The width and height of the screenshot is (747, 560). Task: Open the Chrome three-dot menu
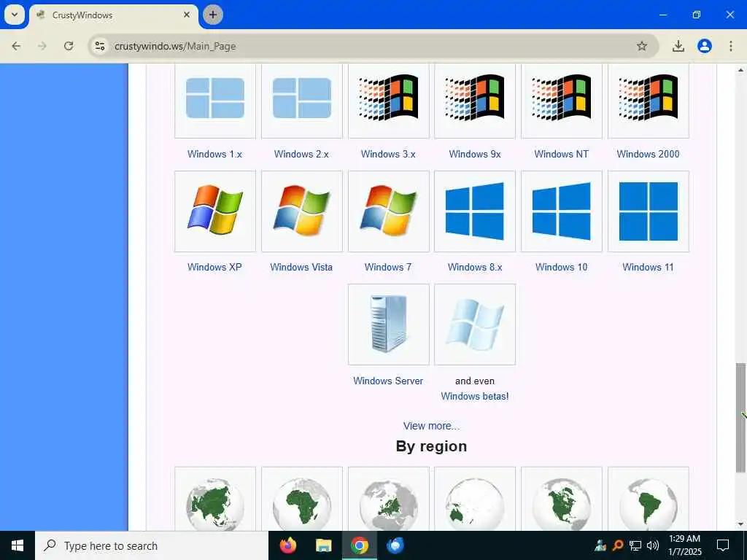(731, 46)
